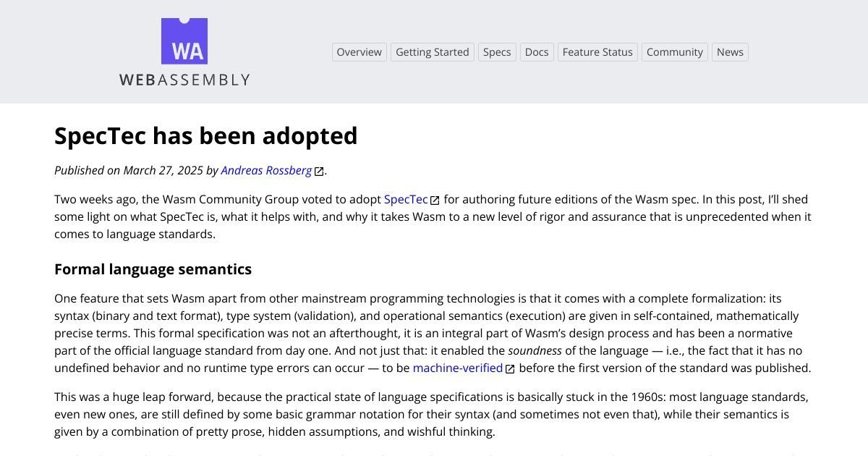
Task: Switch to the Docs section
Action: [x=536, y=51]
